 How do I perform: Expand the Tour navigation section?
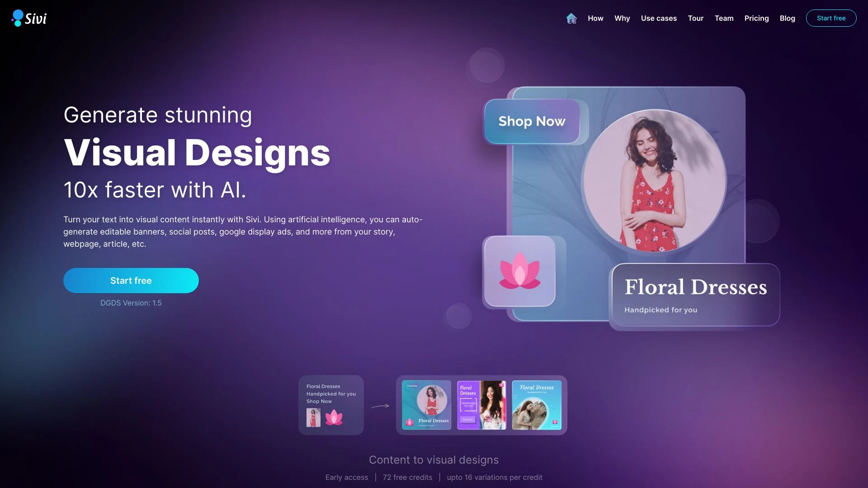pos(695,18)
